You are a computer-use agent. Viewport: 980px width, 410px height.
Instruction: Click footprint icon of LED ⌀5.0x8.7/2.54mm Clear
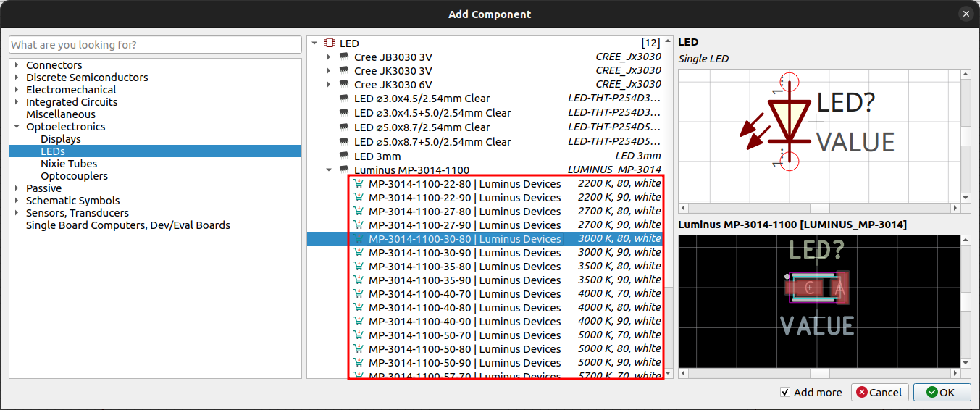click(344, 127)
